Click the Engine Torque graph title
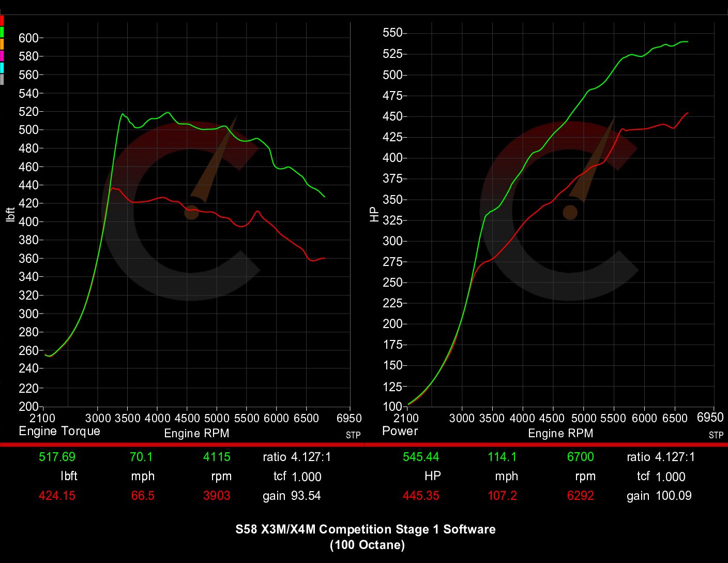 [59, 431]
